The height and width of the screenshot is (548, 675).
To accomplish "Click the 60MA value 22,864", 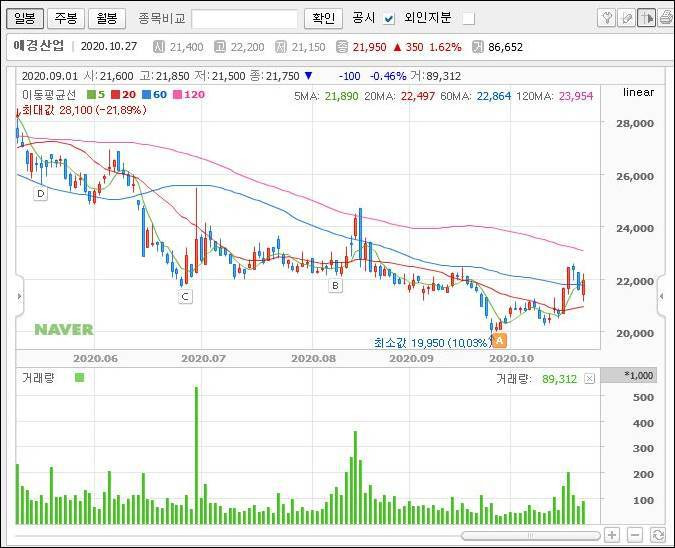I will pos(494,96).
